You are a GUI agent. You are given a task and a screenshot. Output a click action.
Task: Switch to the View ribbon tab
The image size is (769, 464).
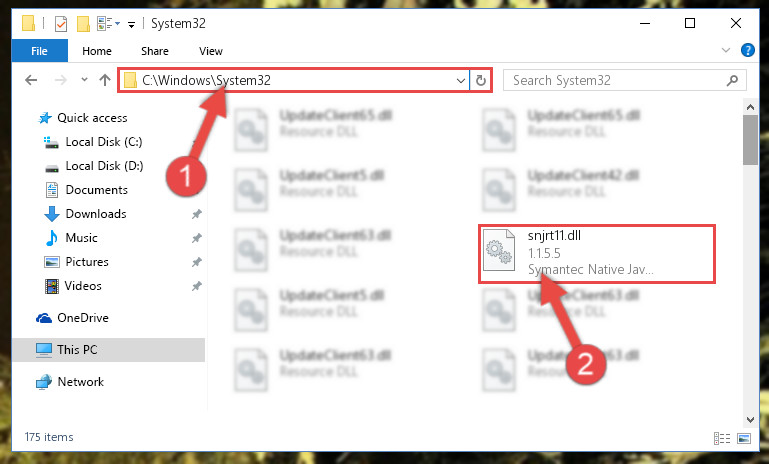pyautogui.click(x=211, y=51)
